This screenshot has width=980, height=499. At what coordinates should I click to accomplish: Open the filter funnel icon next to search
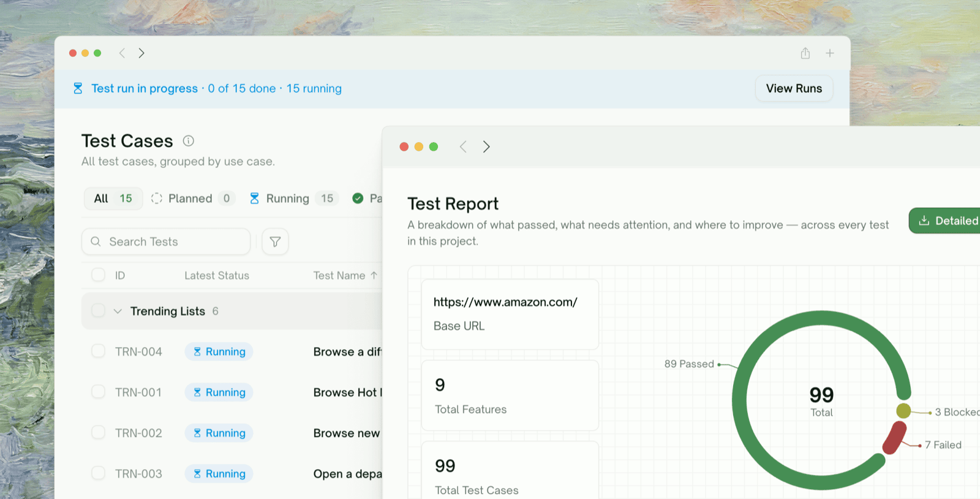coord(275,242)
